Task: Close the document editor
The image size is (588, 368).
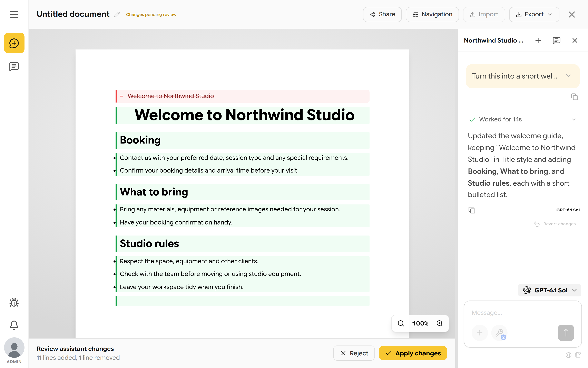Action: [x=572, y=15]
